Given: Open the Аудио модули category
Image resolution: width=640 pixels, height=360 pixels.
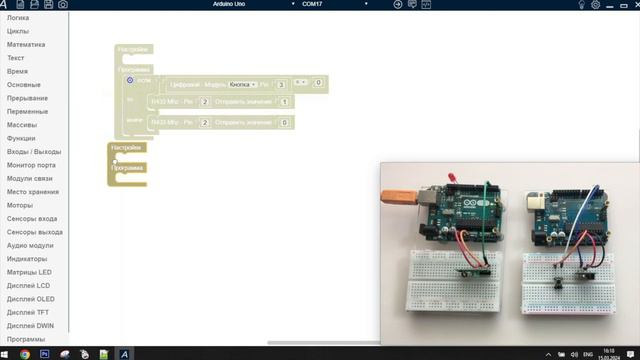Looking at the screenshot, I should coord(30,246).
